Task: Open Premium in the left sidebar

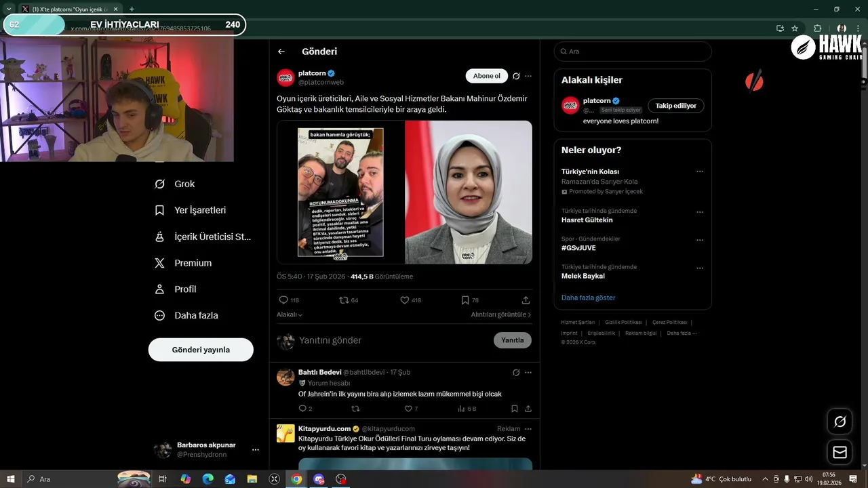Action: [183, 263]
